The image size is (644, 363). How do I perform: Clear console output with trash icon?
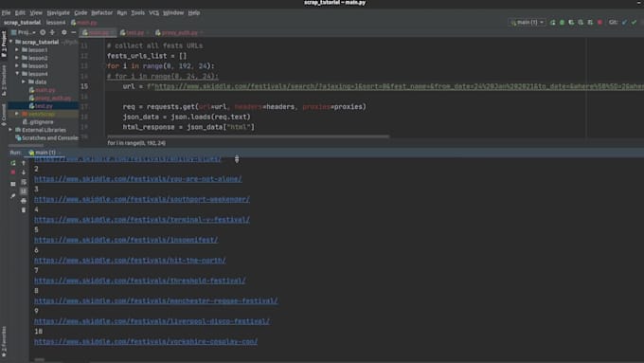[x=24, y=210]
